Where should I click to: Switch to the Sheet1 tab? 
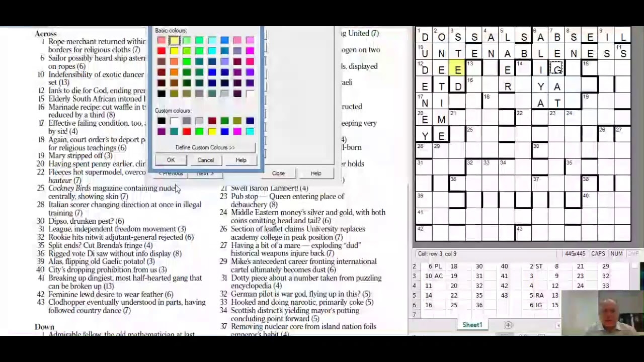pyautogui.click(x=472, y=325)
